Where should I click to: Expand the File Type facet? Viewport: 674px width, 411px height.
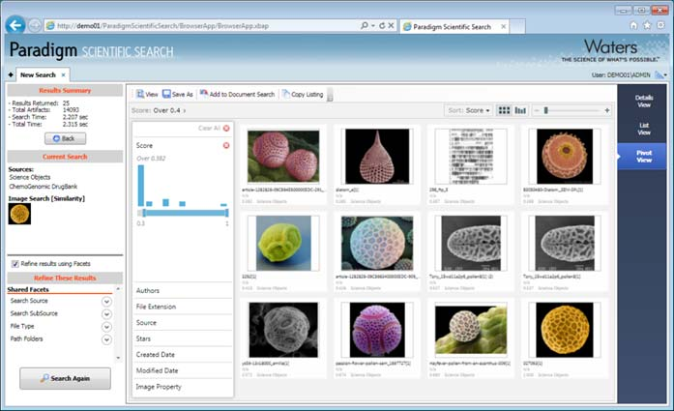pyautogui.click(x=106, y=327)
